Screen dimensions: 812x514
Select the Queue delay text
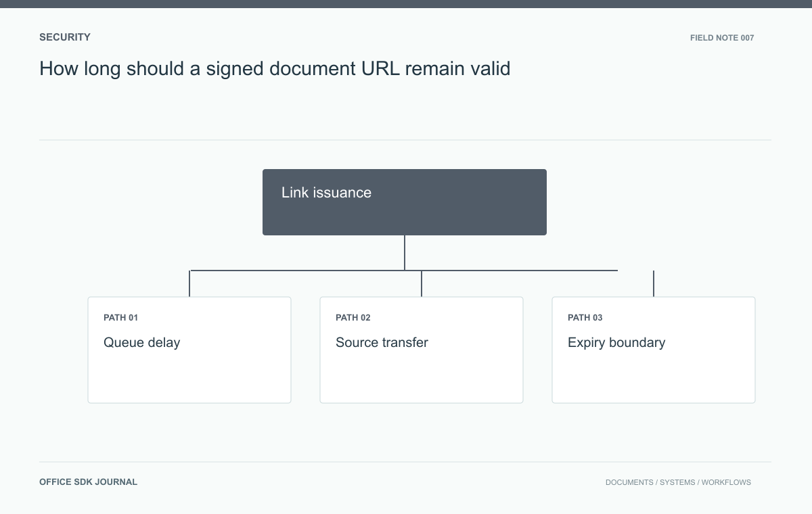(142, 343)
